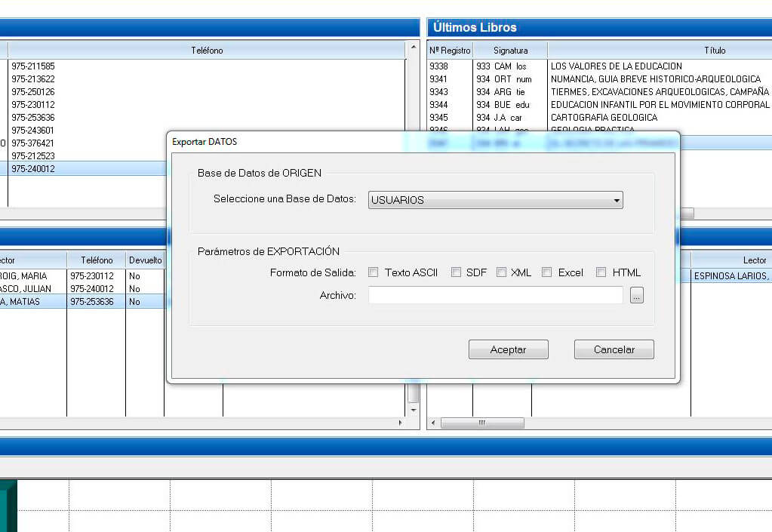Click the Devuelto column header
The height and width of the screenshot is (532, 772).
coord(145,260)
